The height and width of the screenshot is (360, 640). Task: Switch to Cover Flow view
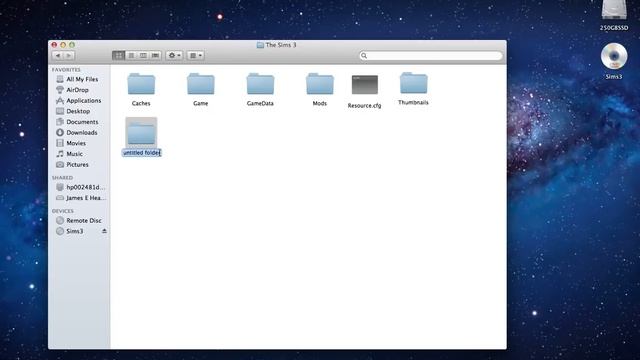click(x=156, y=56)
